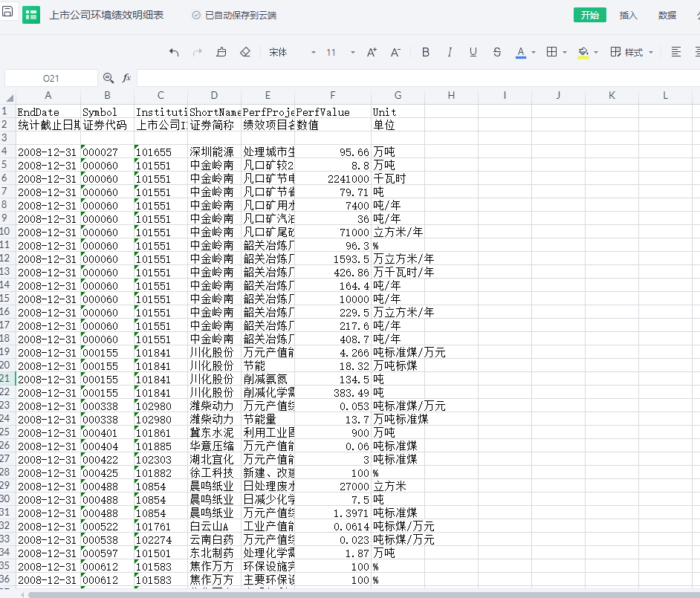Screen dimensions: 700x598
Task: Open the yellow fill color picker arrow
Action: tap(597, 52)
